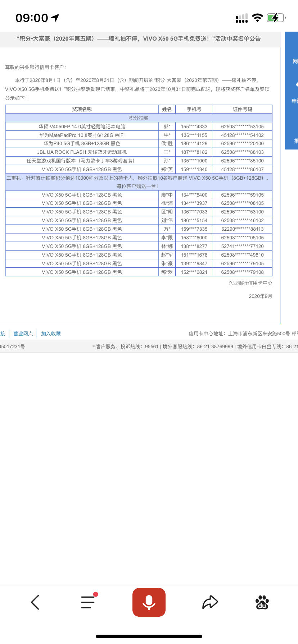
Task: Select phone number 134****3937
Action: point(194,203)
